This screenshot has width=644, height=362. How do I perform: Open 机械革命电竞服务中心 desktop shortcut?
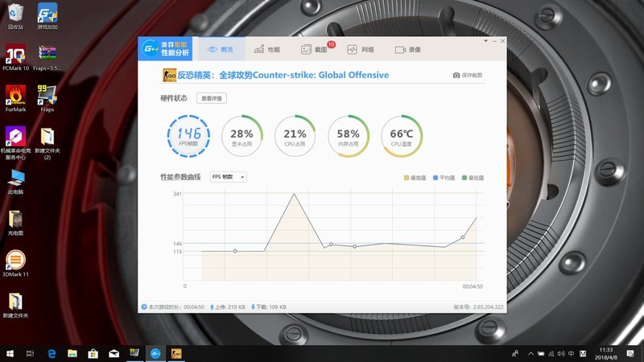15,143
